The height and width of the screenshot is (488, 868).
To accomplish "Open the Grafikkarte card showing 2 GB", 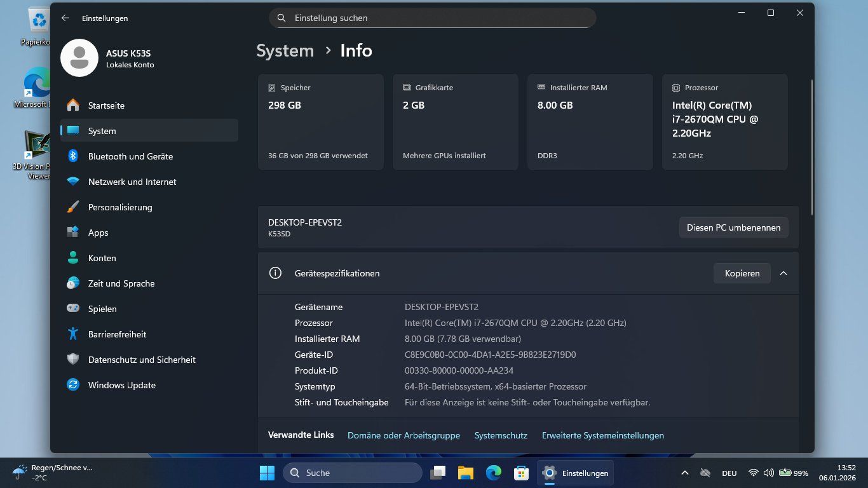I will click(456, 122).
